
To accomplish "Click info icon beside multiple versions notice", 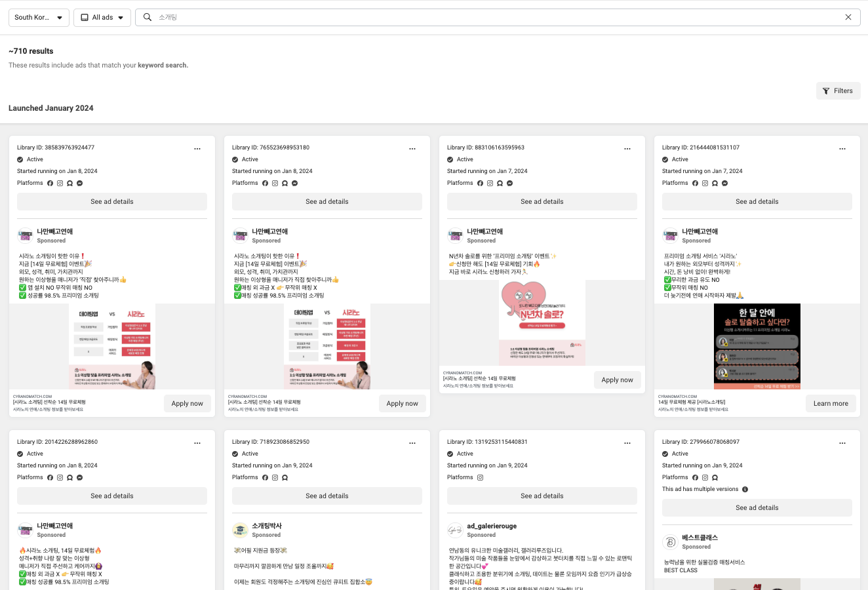I will [745, 490].
